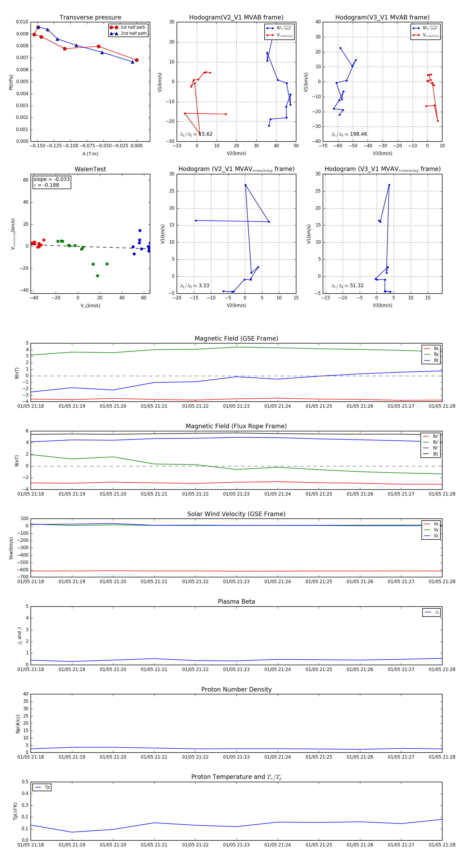Click the "Hodogram(V2_V1 MVAB frame)" title
The image size is (473, 868).
[x=236, y=18]
